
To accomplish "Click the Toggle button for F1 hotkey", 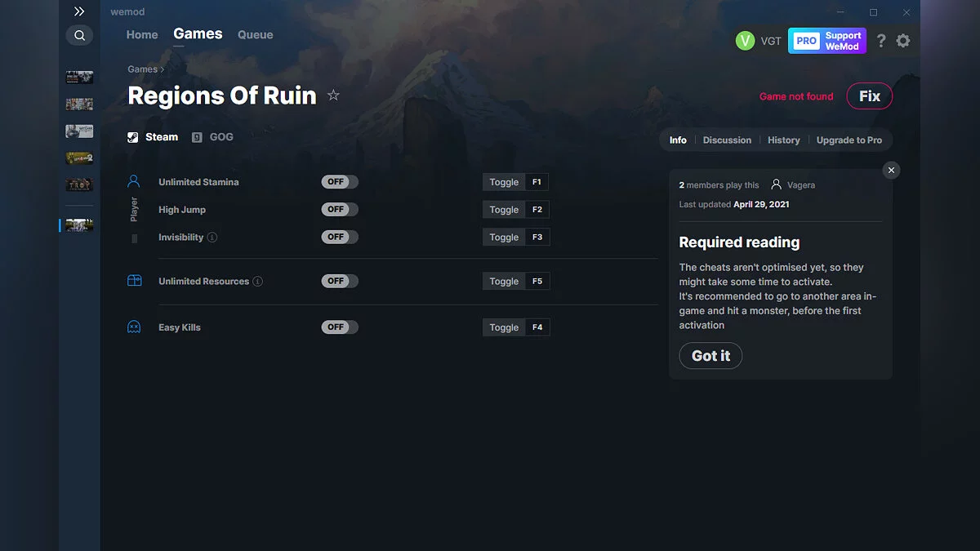I will [x=504, y=182].
